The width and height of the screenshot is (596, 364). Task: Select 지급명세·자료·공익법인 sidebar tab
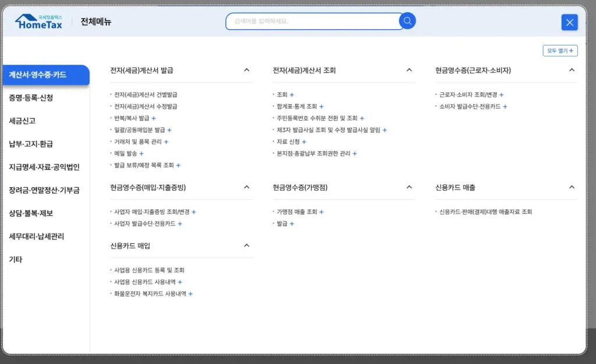[44, 167]
